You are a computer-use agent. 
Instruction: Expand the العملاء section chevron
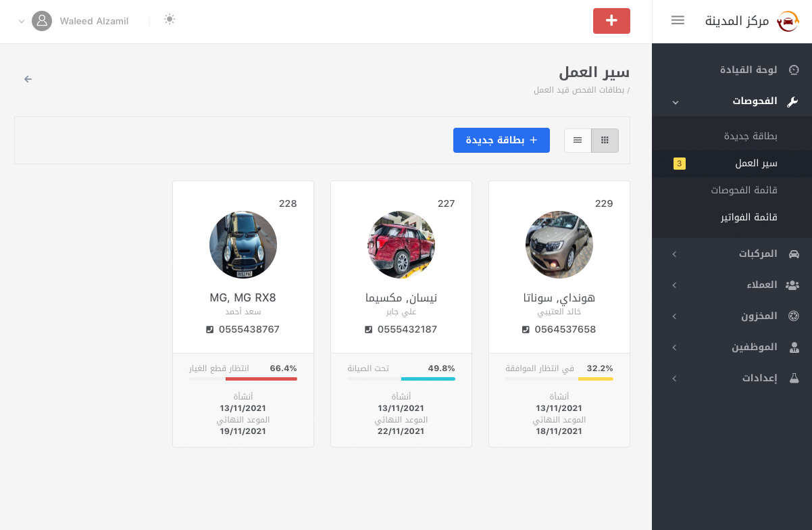click(x=674, y=285)
